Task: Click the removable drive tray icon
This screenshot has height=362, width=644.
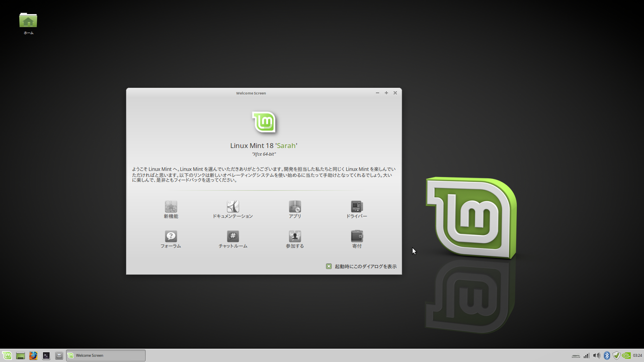Action: (x=576, y=356)
